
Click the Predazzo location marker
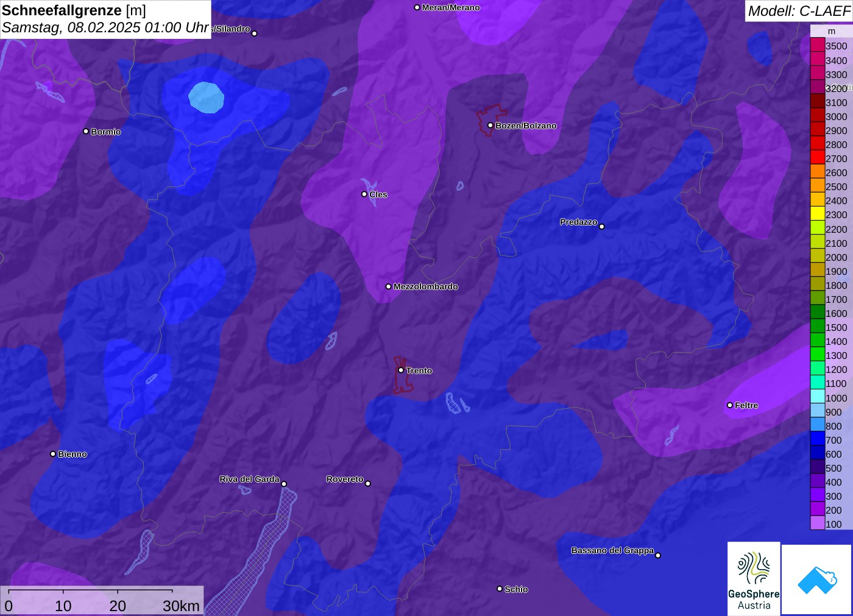point(602,226)
